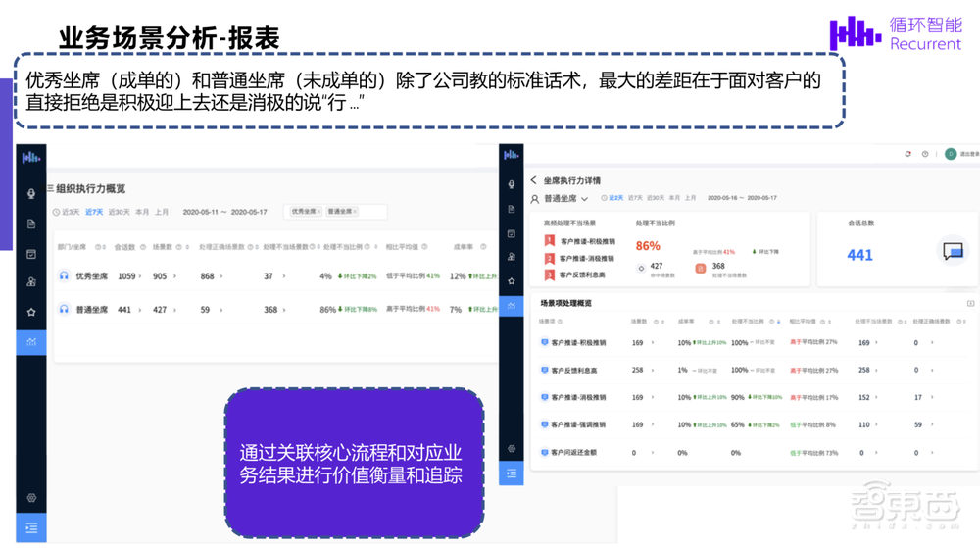This screenshot has height=548, width=980.
Task: Sort by 成单率 in scenario table
Action: [718, 322]
